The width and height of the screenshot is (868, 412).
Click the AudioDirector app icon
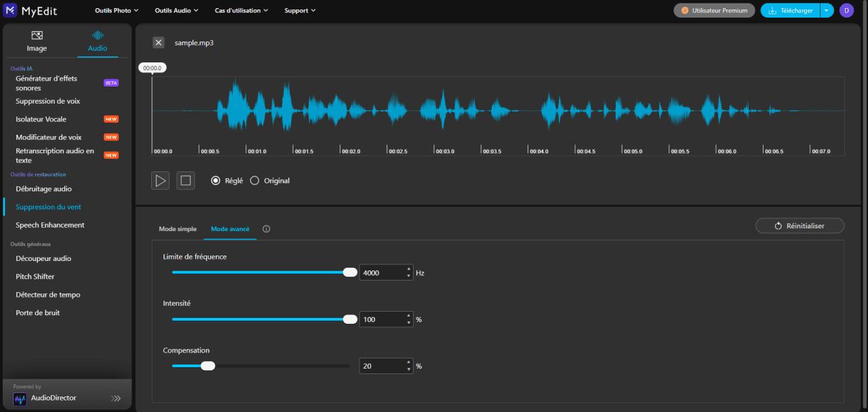[x=20, y=398]
